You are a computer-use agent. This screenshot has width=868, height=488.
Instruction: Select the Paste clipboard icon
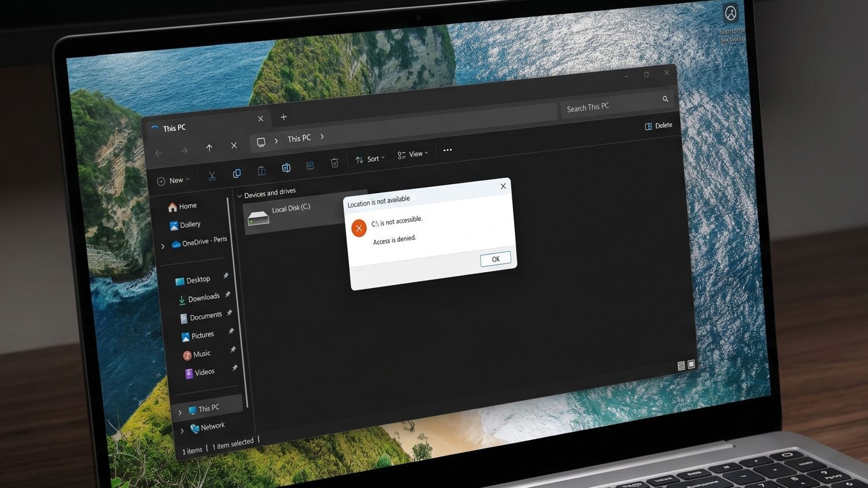[261, 170]
